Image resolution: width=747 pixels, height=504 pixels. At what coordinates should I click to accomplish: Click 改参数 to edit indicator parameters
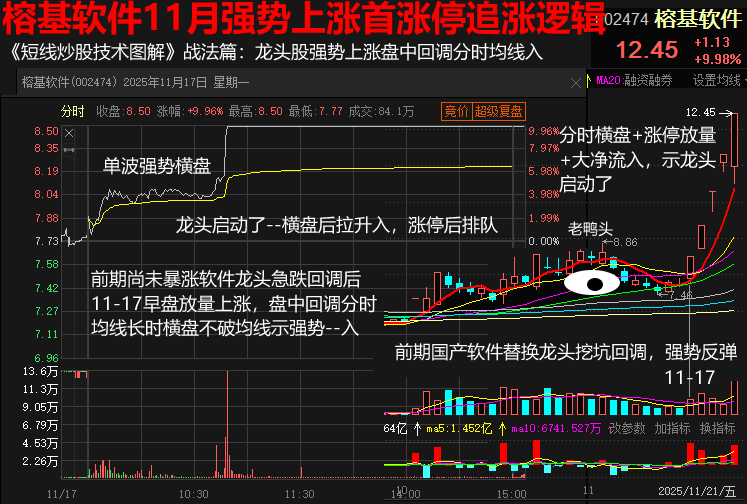[626, 428]
